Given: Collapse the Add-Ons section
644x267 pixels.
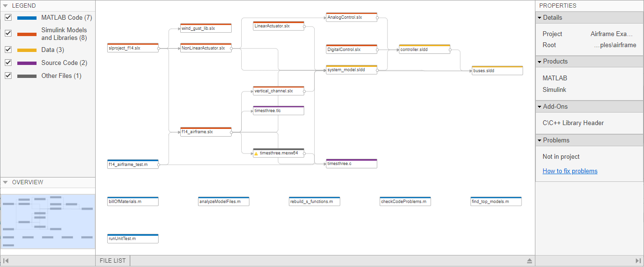Looking at the screenshot, I should click(539, 107).
